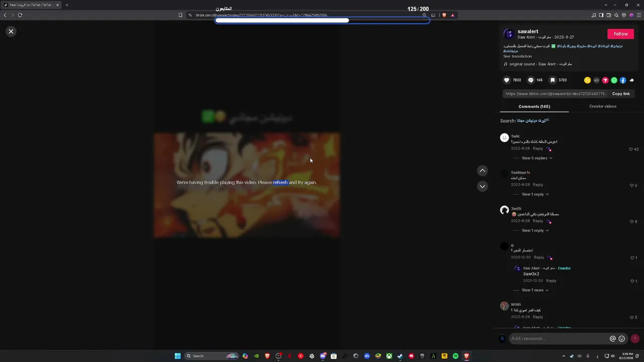Share the video to WhatsApp
The width and height of the screenshot is (644, 362).
pyautogui.click(x=614, y=80)
